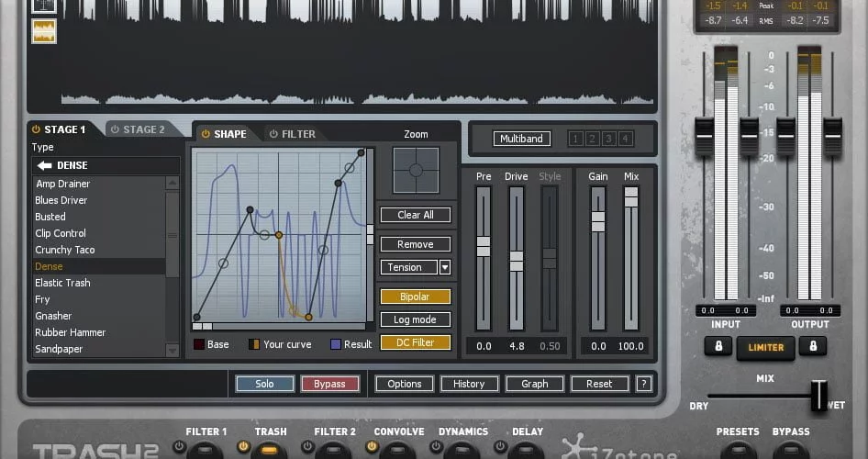Toggle the Limiter button
This screenshot has width=868, height=459.
click(x=765, y=348)
